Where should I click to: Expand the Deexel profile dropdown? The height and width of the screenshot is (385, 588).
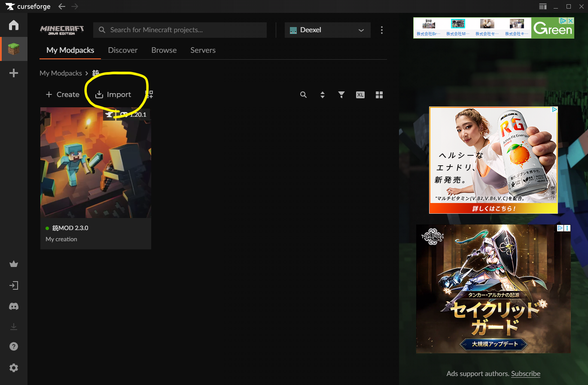(x=328, y=30)
